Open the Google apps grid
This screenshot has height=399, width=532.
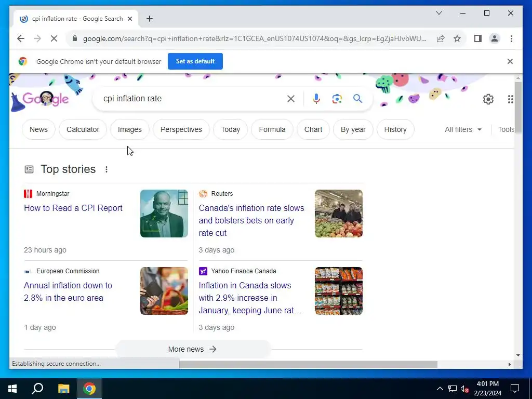pyautogui.click(x=510, y=99)
